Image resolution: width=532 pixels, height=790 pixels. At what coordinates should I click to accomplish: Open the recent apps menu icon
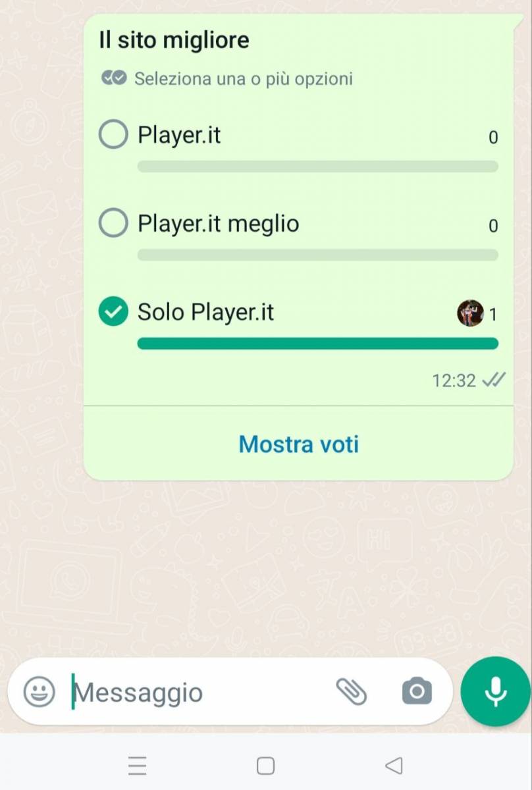(137, 766)
